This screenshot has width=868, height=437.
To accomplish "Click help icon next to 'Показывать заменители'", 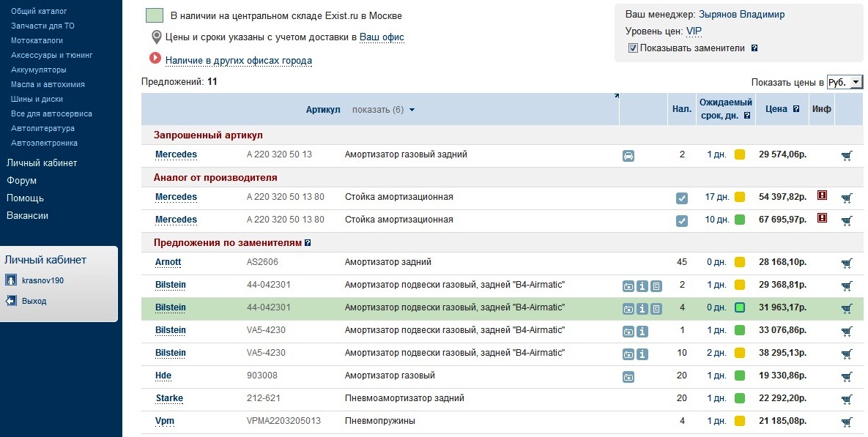I will click(x=754, y=48).
